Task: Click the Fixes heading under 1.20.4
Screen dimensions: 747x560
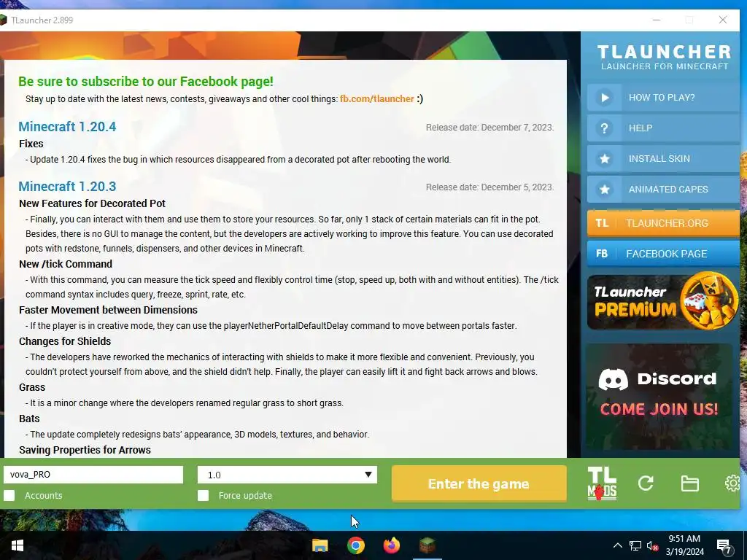Action: coord(31,144)
